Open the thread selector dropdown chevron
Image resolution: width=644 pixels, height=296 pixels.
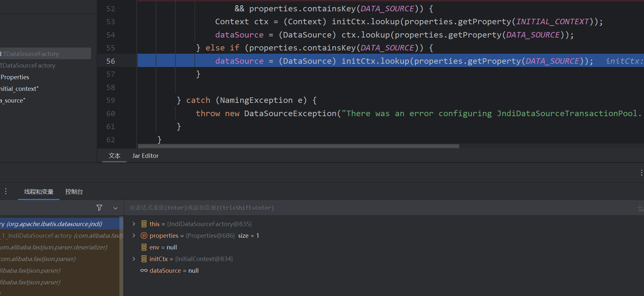pyautogui.click(x=116, y=208)
